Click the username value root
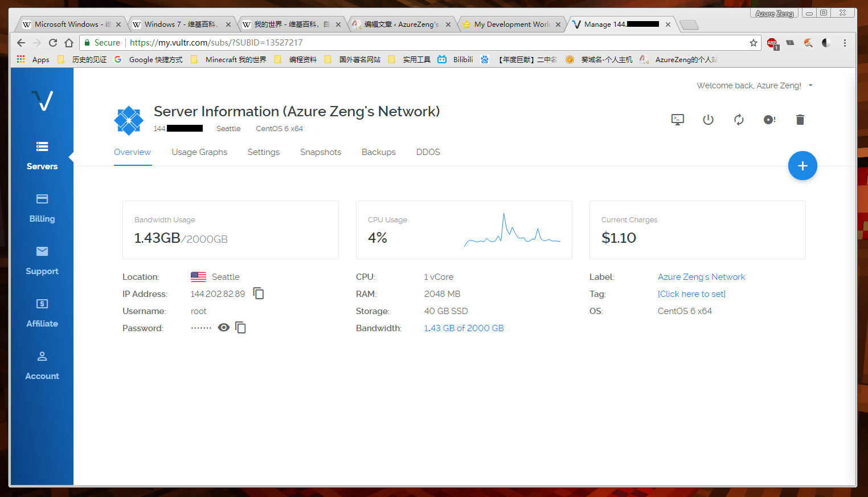Screen dimensions: 868x497 point(198,311)
